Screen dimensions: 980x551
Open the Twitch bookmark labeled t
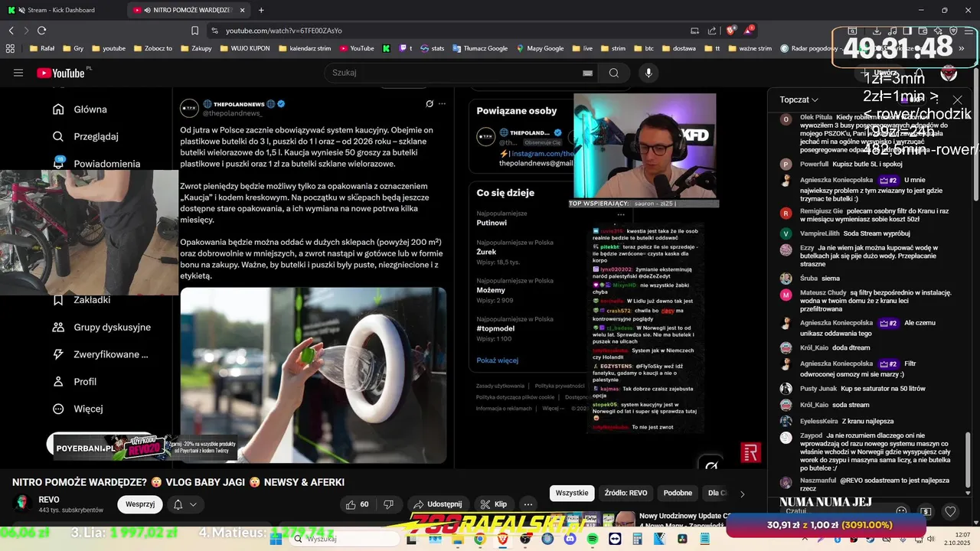click(x=405, y=48)
